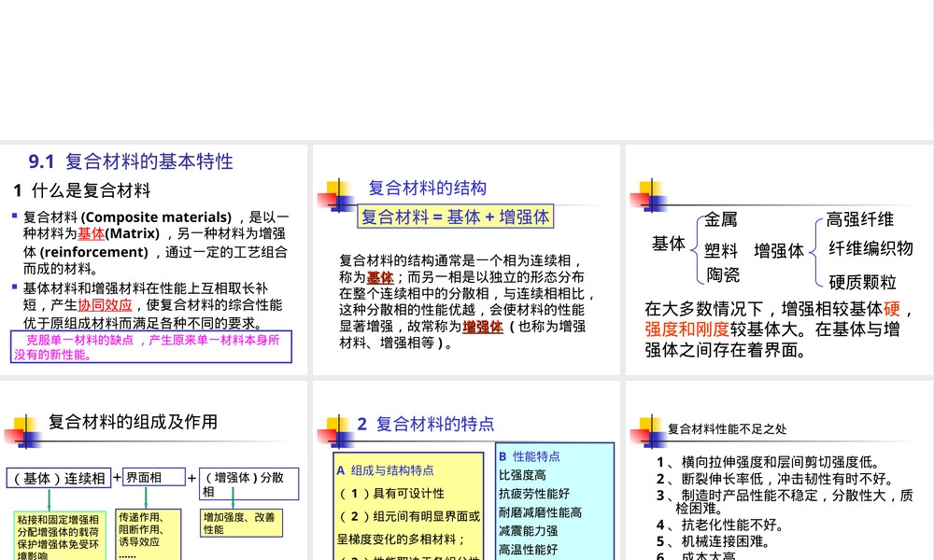Screen dimensions: 934x560
Task: Click the yellow box 复合材料 = 基体 + 增强体
Action: tap(456, 217)
